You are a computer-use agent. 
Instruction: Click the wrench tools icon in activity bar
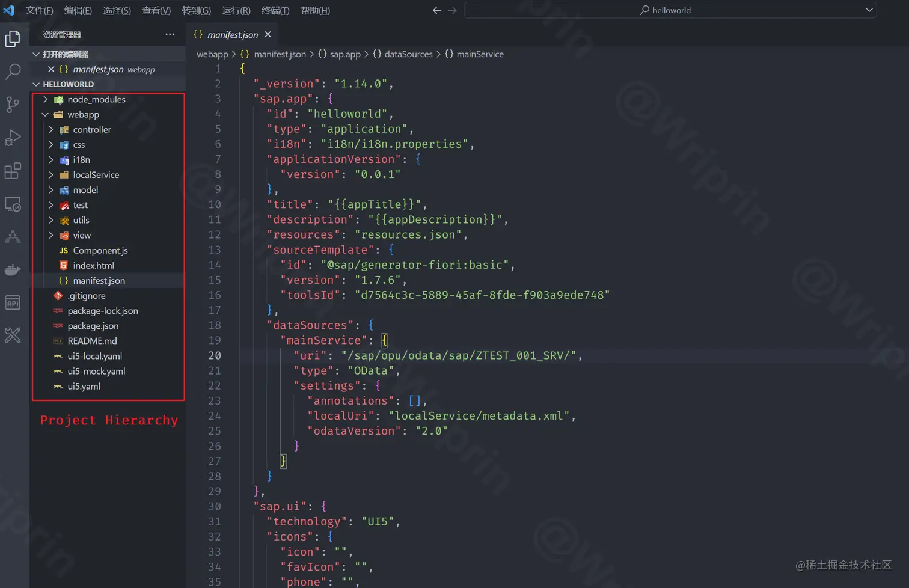click(x=12, y=335)
